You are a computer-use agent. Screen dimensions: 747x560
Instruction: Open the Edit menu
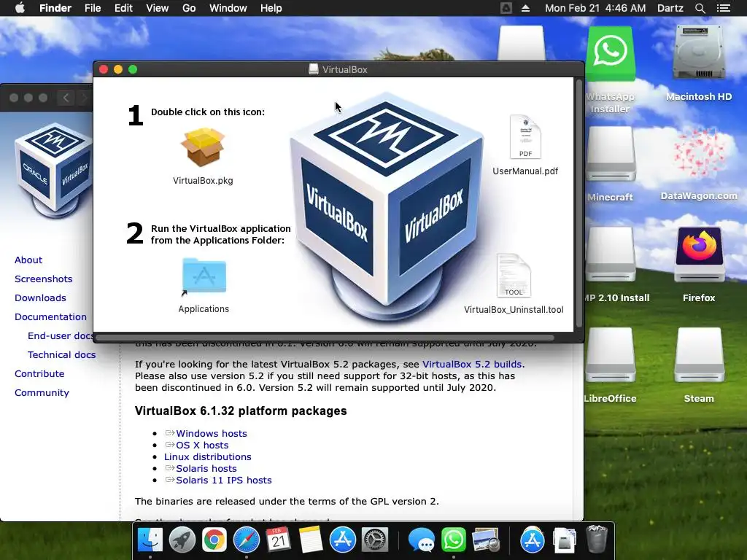(123, 8)
